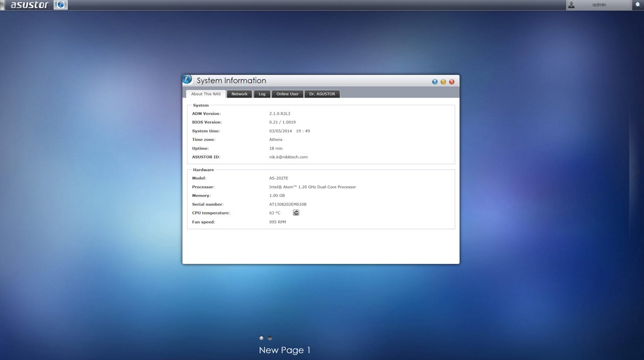Viewport: 644px width, 360px height.
Task: Open the System Information taskbar icon
Action: click(60, 5)
